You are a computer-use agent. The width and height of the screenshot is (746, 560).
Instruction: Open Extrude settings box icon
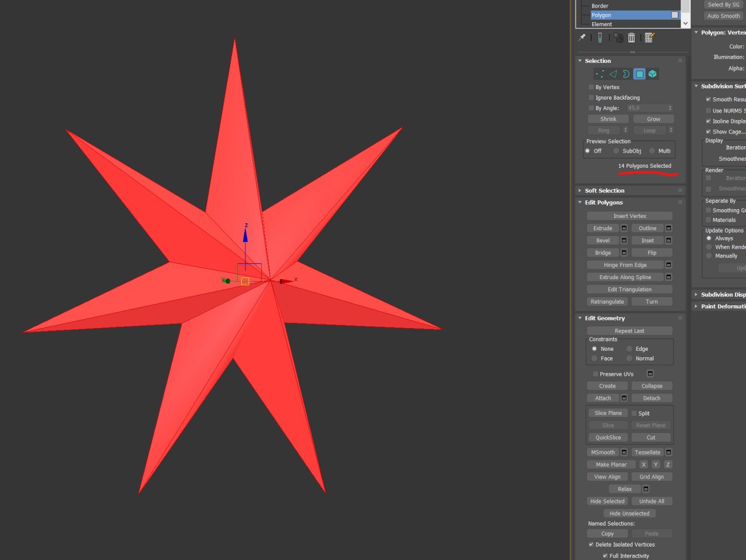coord(624,228)
